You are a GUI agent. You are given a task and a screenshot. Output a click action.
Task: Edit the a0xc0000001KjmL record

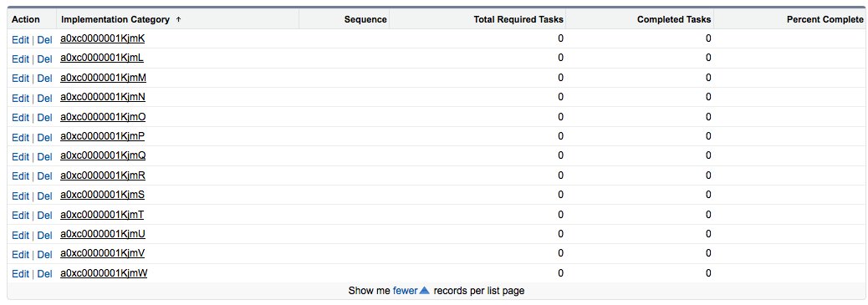pyautogui.click(x=20, y=58)
